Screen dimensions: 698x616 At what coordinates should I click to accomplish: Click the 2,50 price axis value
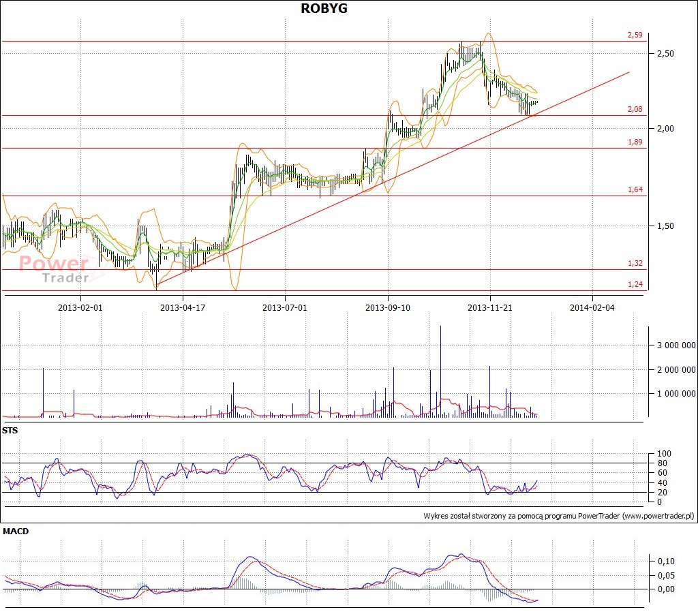pyautogui.click(x=665, y=53)
